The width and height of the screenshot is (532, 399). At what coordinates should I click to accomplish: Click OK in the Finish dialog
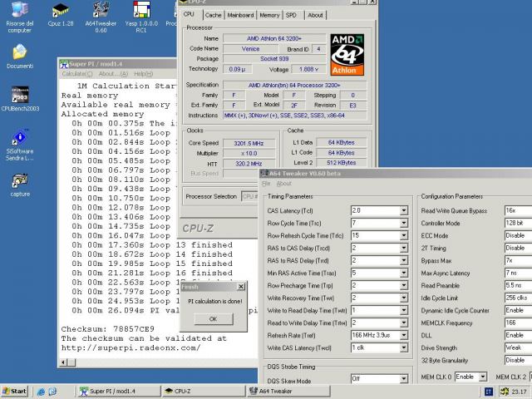coord(214,319)
